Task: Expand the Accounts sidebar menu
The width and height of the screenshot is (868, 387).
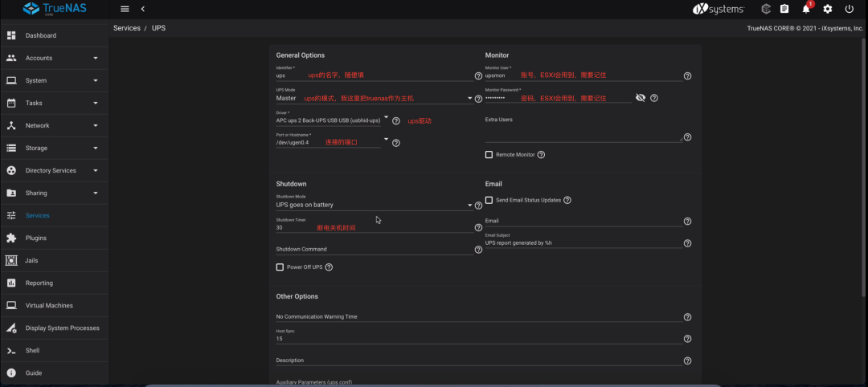Action: click(x=55, y=58)
